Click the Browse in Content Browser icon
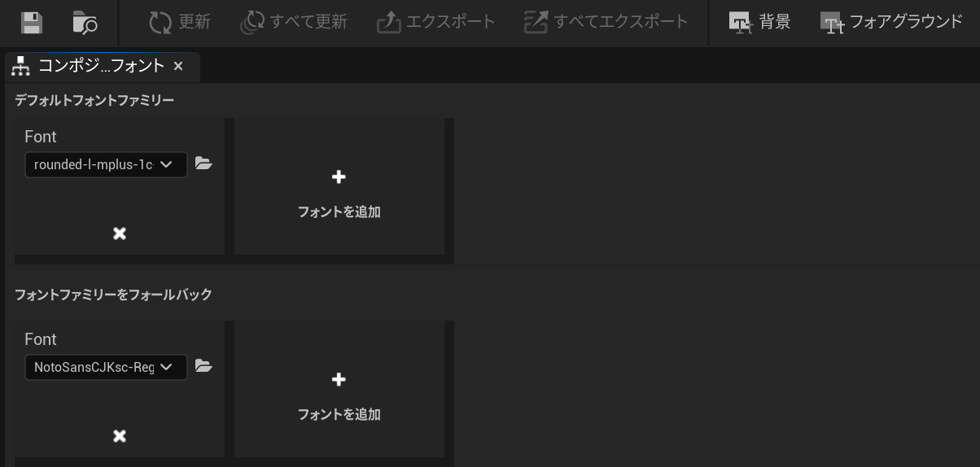Image resolution: width=980 pixels, height=467 pixels. [x=85, y=23]
